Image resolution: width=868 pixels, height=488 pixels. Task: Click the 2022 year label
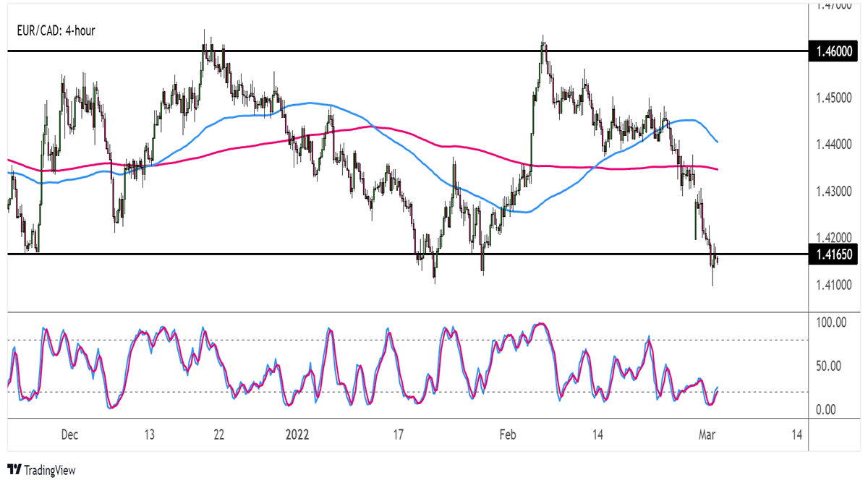coord(297,435)
